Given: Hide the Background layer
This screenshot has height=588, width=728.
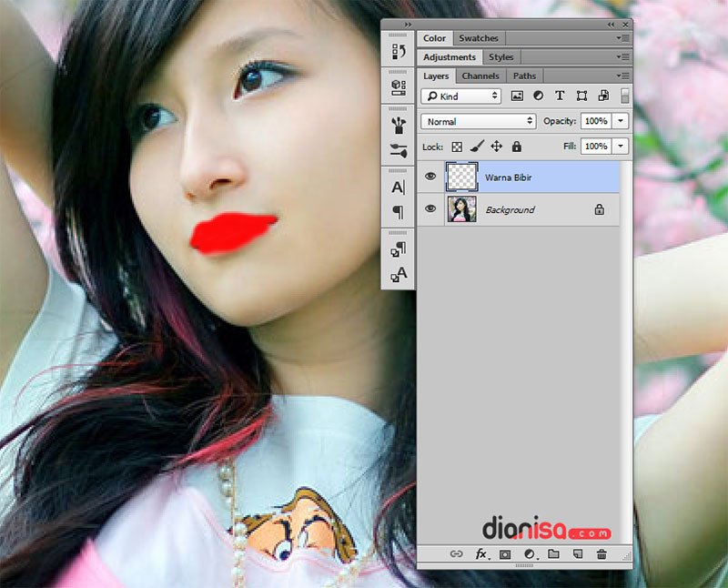Looking at the screenshot, I should [x=430, y=209].
